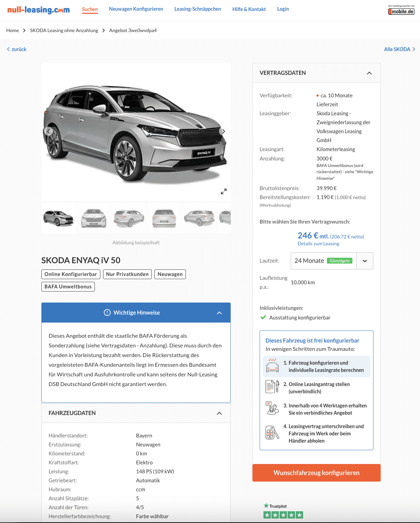This screenshot has height=523, width=420.
Task: Open SKODA Leasing ohne Anzahlung breadcrumb
Action: (x=64, y=30)
